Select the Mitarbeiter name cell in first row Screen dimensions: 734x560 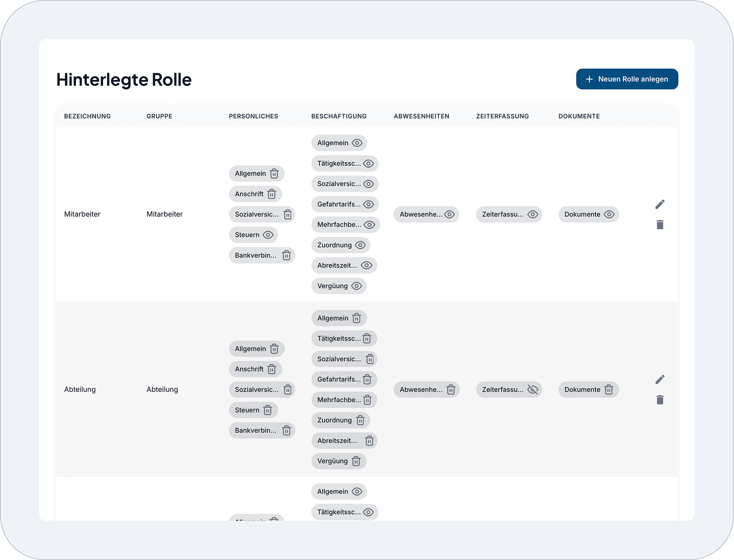pos(82,214)
